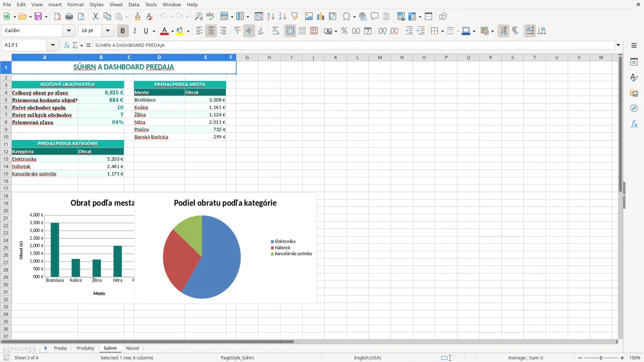Open the Data menu
644x362 pixels.
134,4
